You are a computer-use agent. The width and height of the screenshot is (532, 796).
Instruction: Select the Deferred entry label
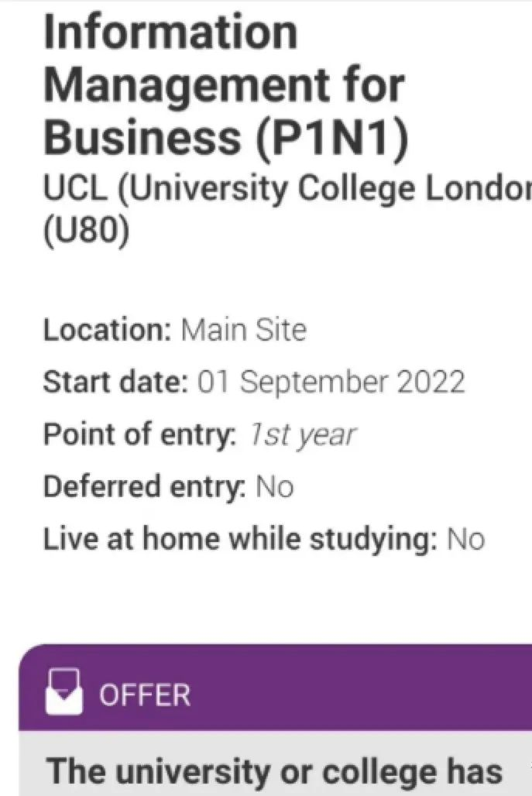click(145, 486)
